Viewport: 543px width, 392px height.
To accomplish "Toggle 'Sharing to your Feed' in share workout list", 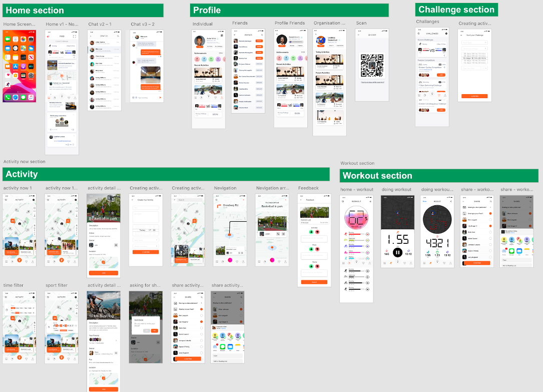I will click(490, 213).
